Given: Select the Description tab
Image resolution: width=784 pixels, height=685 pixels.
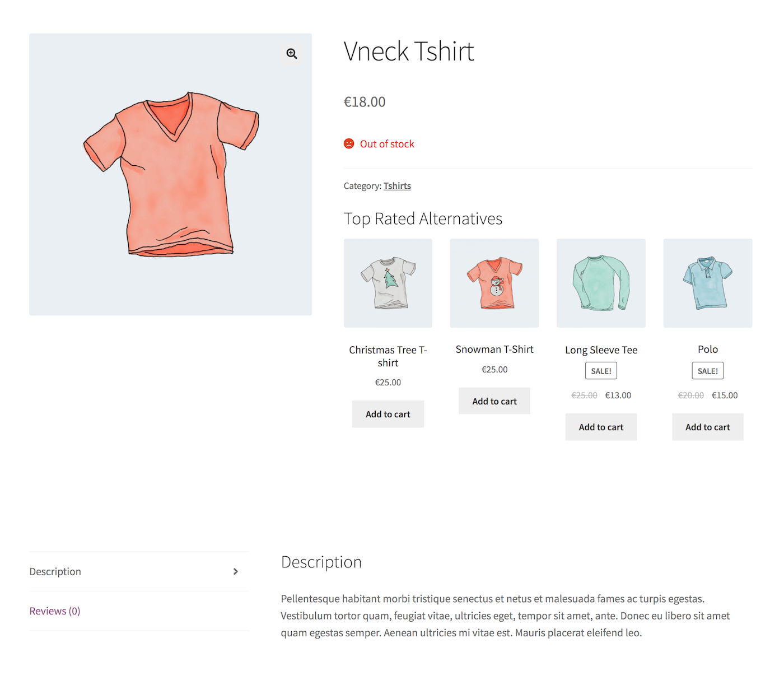Looking at the screenshot, I should point(55,571).
